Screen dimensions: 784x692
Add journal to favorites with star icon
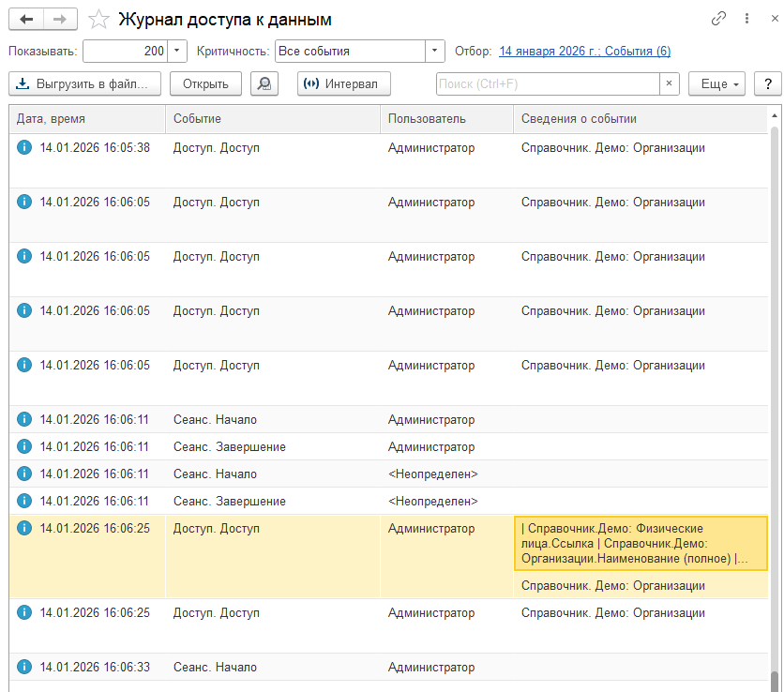click(98, 20)
